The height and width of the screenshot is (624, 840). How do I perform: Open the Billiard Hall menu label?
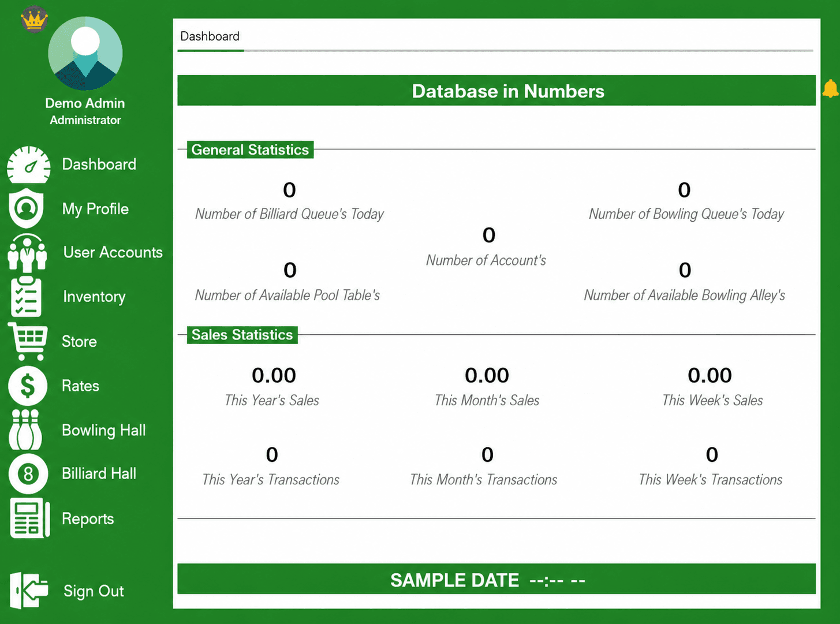tap(99, 474)
